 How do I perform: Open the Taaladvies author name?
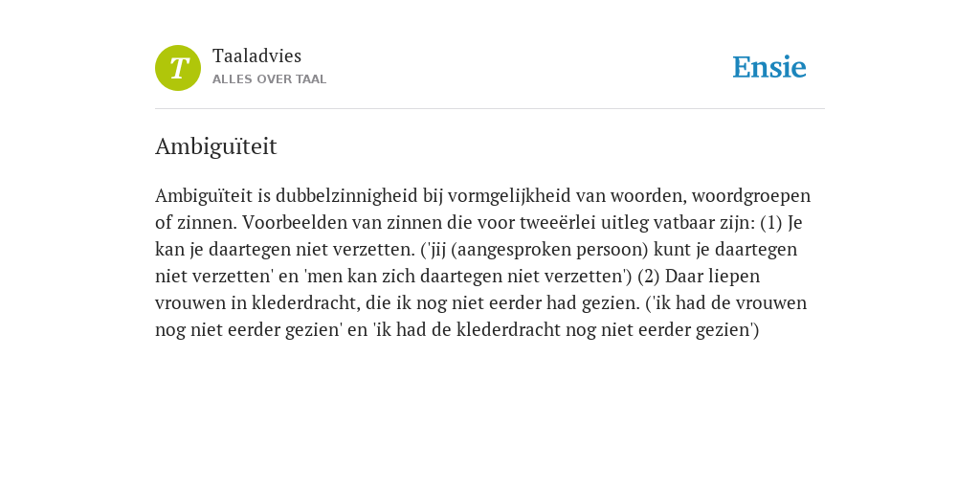click(x=256, y=56)
